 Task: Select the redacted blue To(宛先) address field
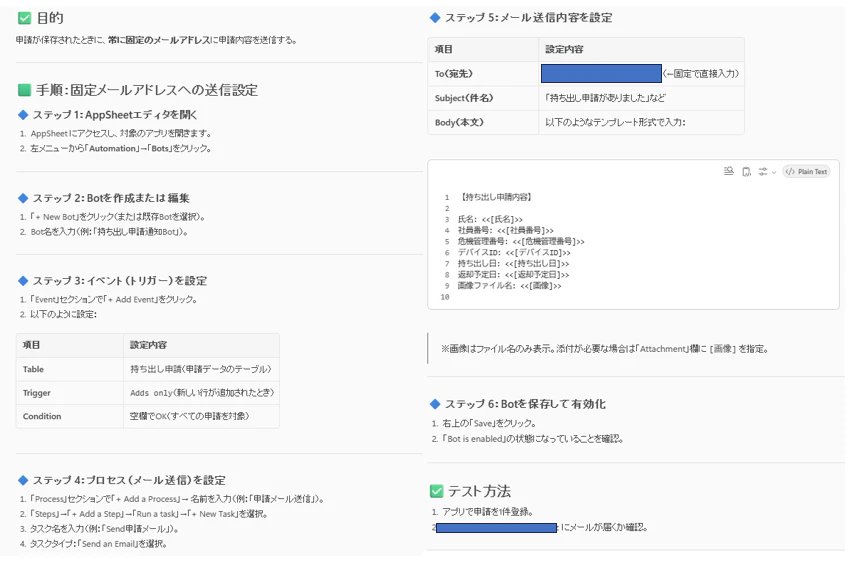point(601,73)
